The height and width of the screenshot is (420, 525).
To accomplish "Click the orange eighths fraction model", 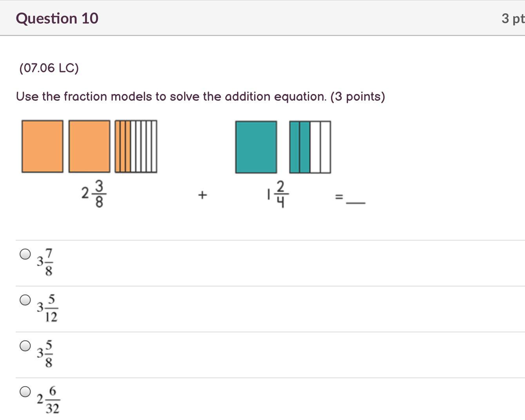I will tap(136, 146).
